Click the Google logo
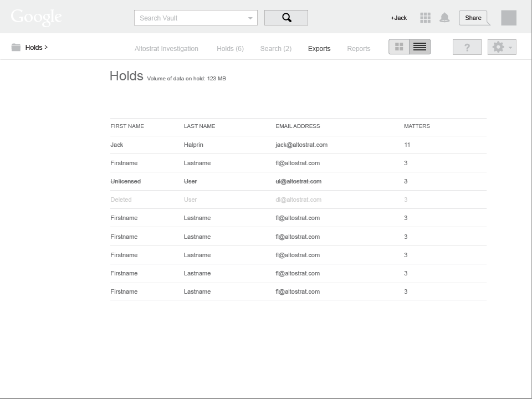This screenshot has height=399, width=532. pyautogui.click(x=37, y=18)
